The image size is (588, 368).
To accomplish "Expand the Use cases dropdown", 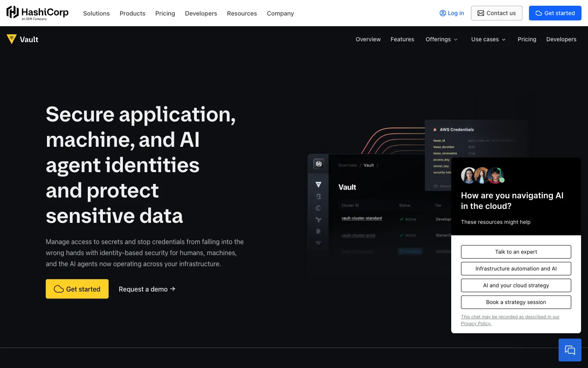I will click(488, 39).
